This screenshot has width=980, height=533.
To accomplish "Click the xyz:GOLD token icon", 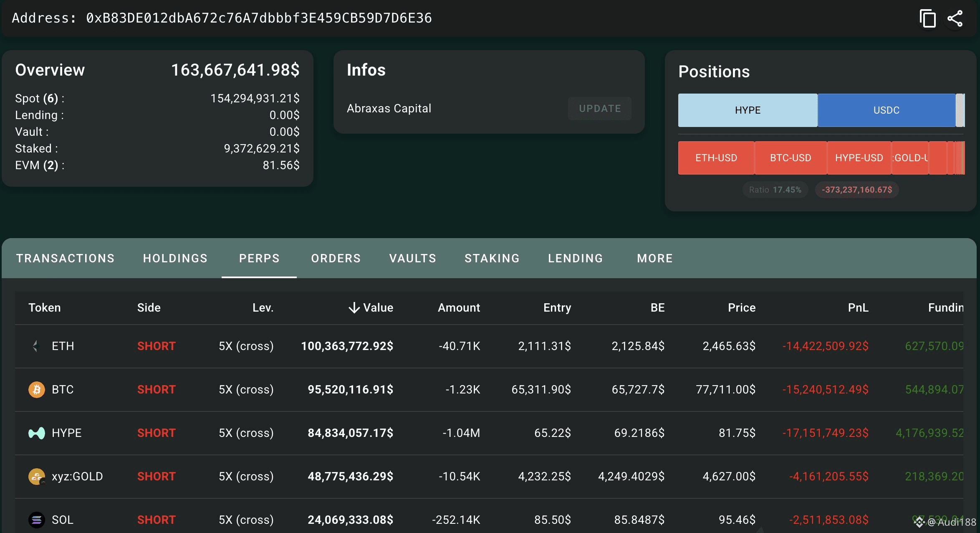I will pyautogui.click(x=37, y=477).
